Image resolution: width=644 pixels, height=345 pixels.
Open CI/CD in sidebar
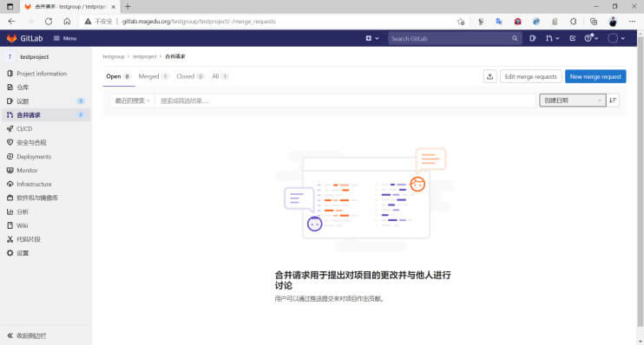(24, 129)
